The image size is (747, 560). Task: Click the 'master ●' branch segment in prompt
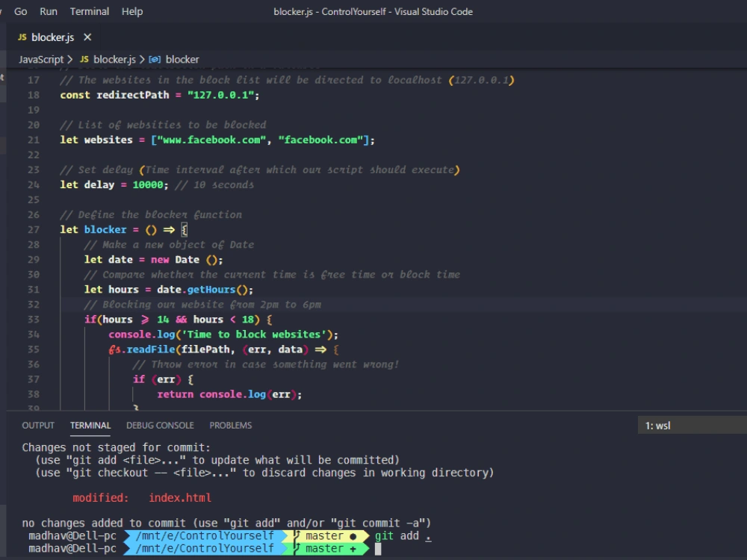pyautogui.click(x=328, y=535)
